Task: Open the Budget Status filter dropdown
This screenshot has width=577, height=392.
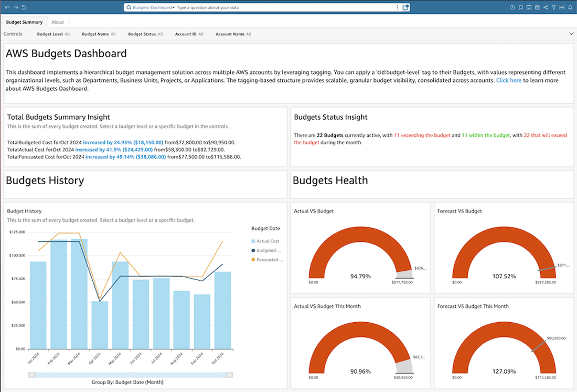Action: tap(144, 34)
